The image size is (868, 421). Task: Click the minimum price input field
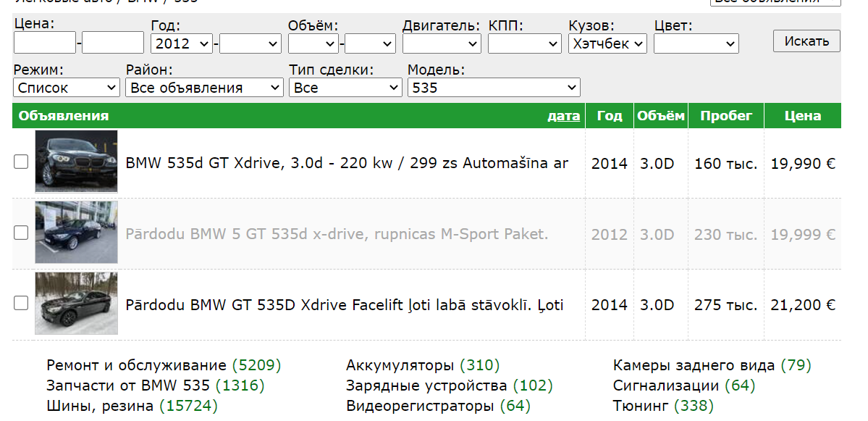[x=45, y=43]
